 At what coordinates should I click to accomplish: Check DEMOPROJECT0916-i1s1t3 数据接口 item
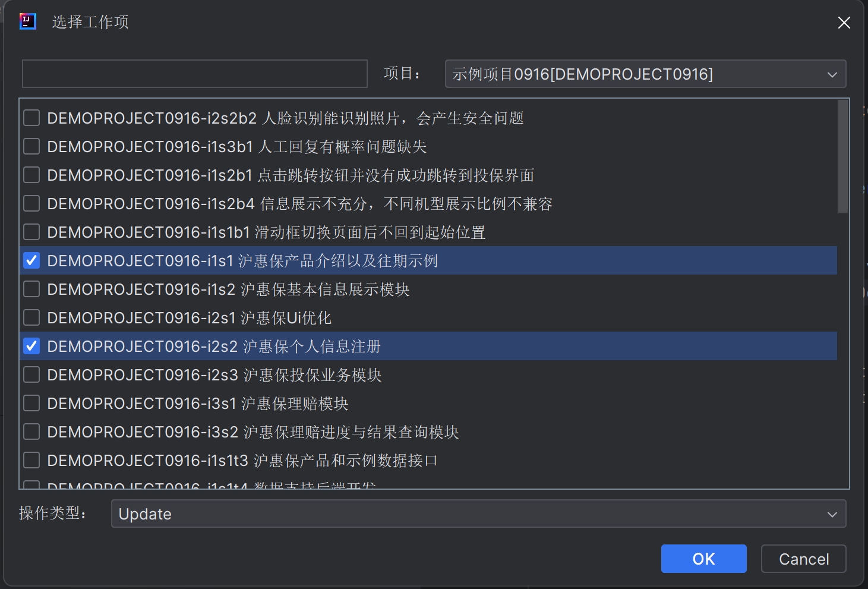tap(31, 460)
